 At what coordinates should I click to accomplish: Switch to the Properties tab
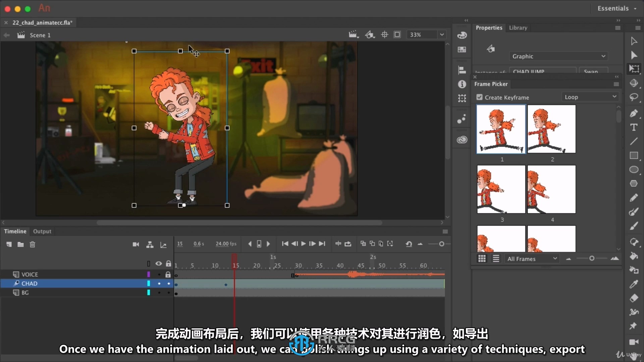coord(489,28)
